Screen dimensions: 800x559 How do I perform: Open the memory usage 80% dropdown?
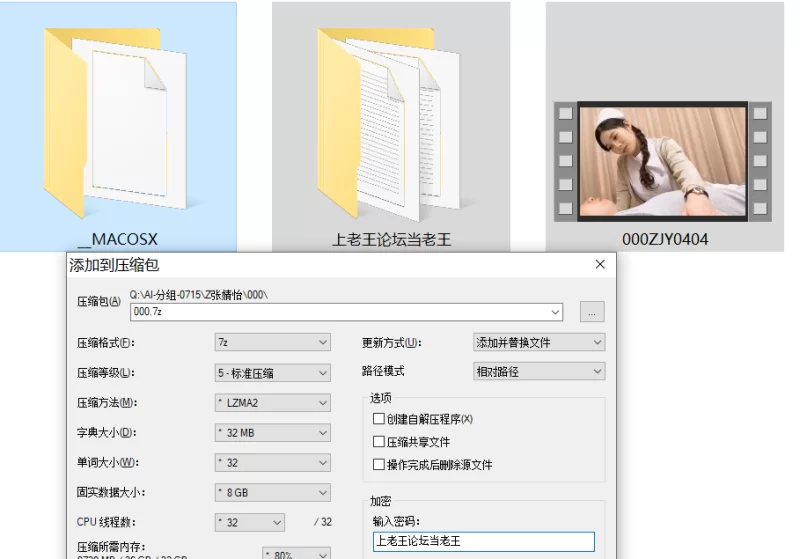[x=296, y=553]
